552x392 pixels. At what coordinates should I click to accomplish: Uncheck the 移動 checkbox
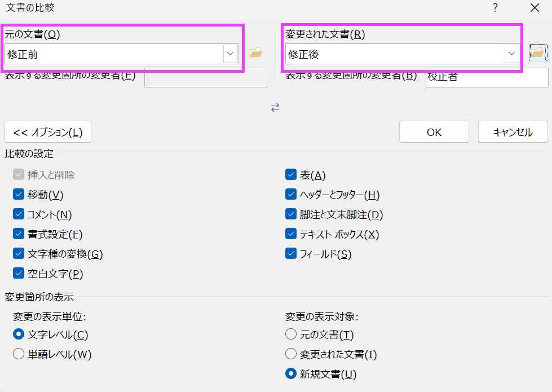[19, 195]
